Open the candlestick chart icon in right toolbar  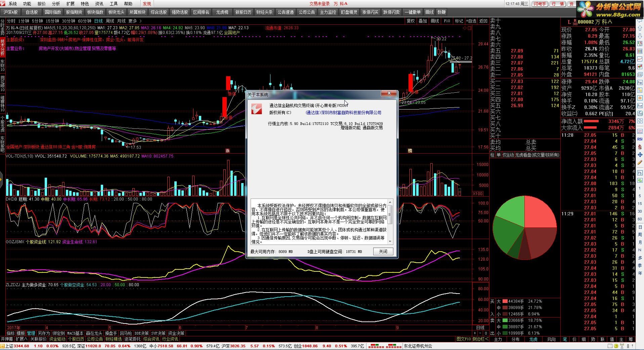pyautogui.click(x=640, y=67)
